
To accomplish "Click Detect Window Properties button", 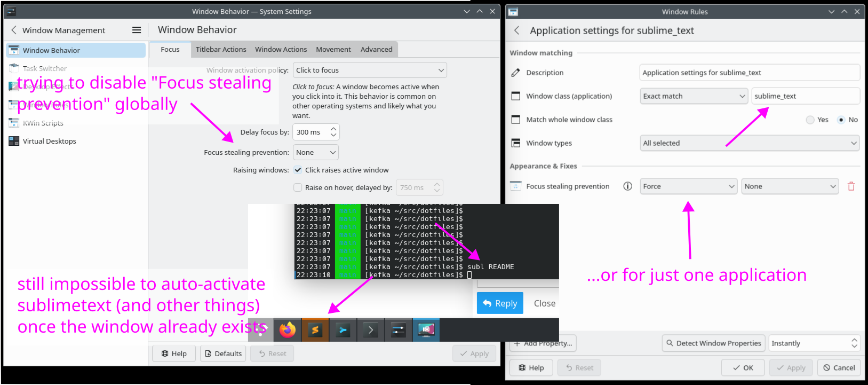I will coord(714,343).
